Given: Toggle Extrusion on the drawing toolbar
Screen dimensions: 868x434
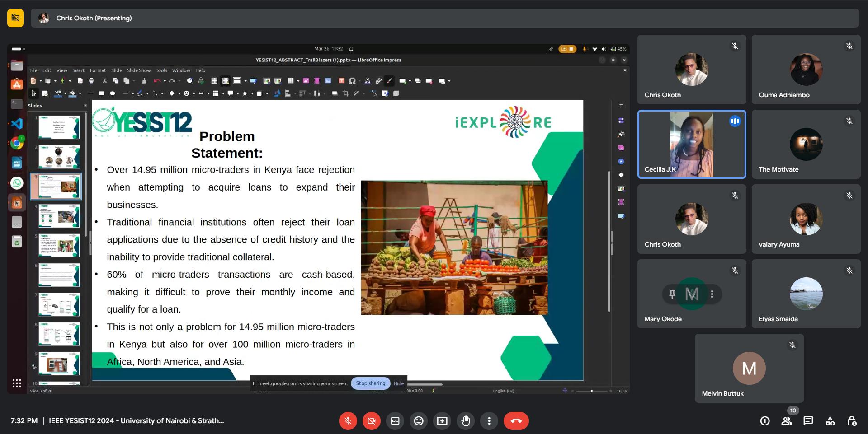Looking at the screenshot, I should (x=396, y=93).
